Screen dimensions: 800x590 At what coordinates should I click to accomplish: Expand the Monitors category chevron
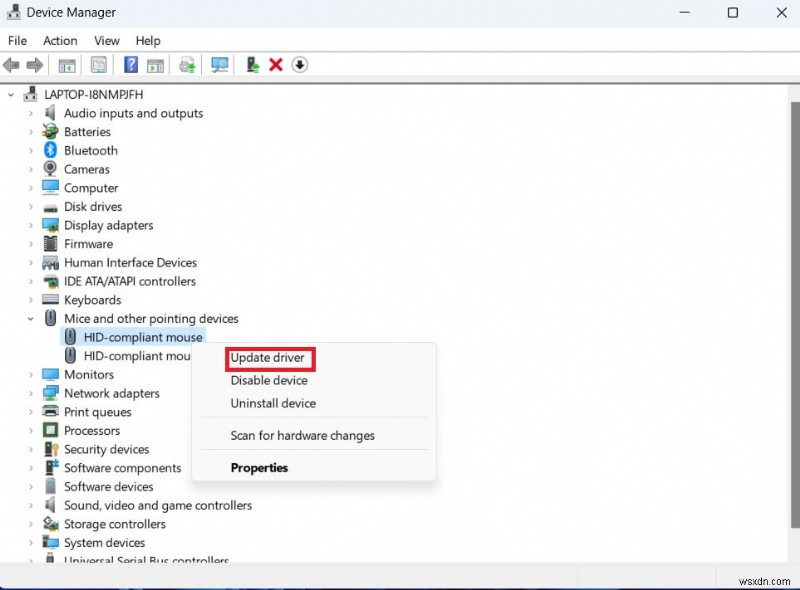(31, 375)
